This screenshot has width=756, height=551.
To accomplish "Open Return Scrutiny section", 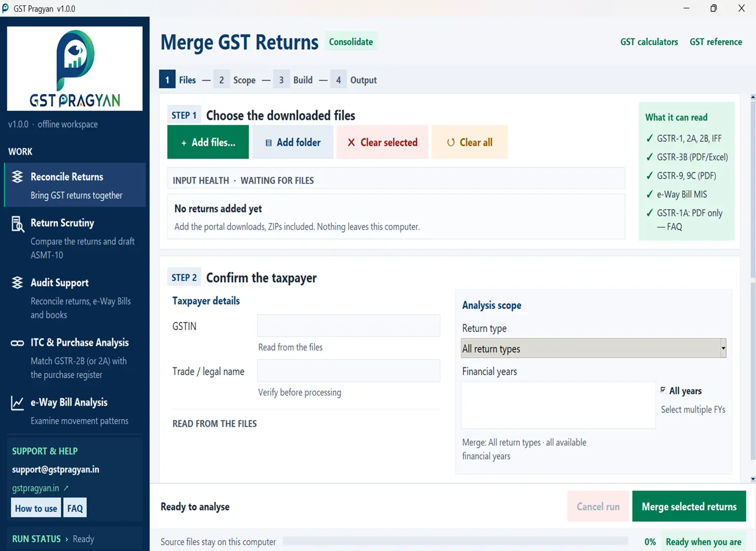I will (75, 238).
